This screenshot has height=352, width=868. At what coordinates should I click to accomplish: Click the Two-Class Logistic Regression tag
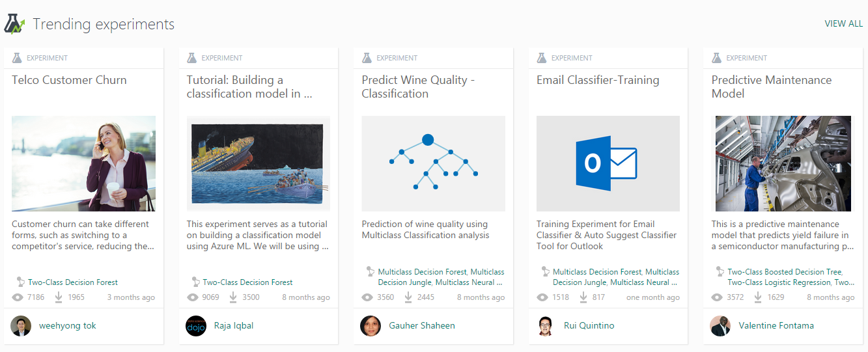[779, 282]
